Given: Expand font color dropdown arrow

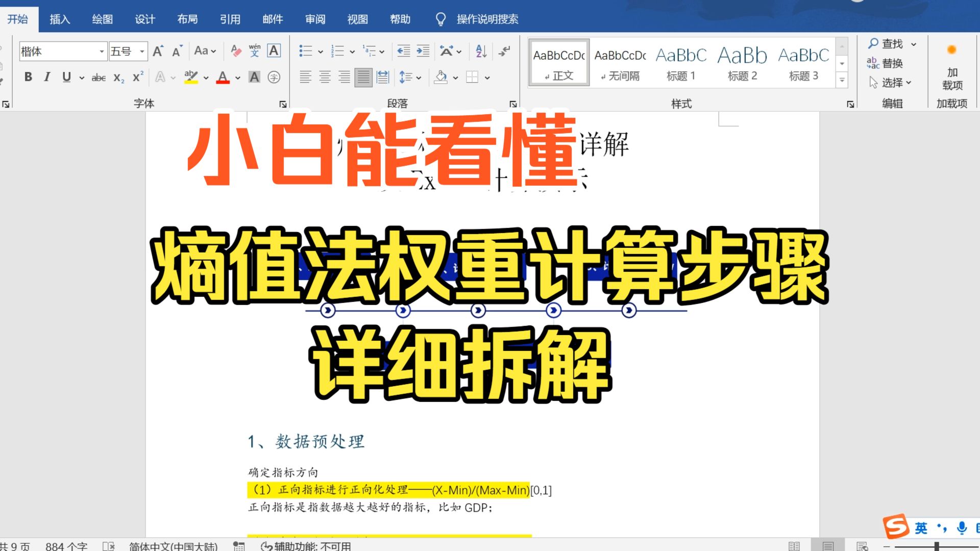Looking at the screenshot, I should click(x=238, y=78).
